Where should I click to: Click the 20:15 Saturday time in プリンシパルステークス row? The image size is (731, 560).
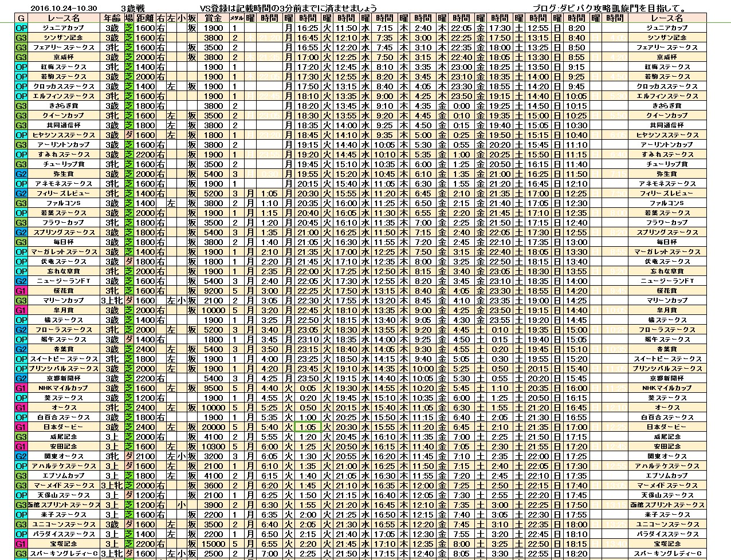click(538, 369)
